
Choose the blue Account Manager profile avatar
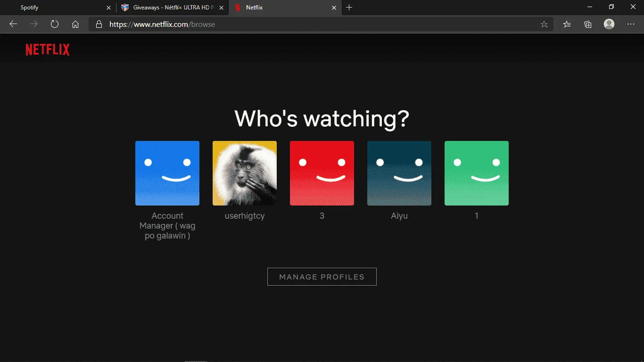167,173
